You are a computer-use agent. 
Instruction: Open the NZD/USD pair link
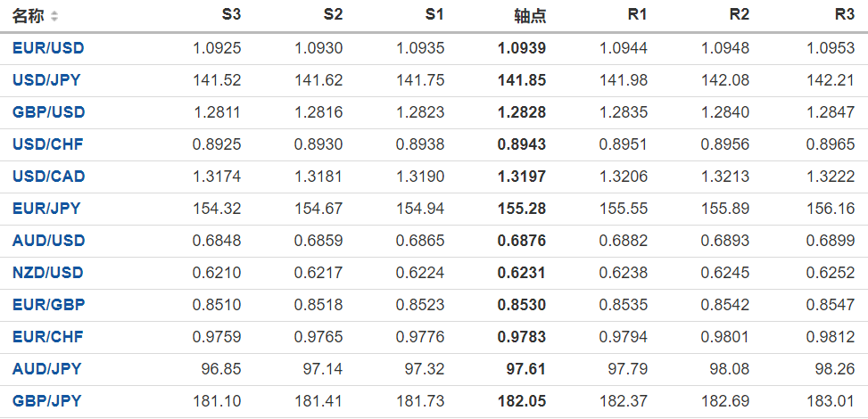49,273
